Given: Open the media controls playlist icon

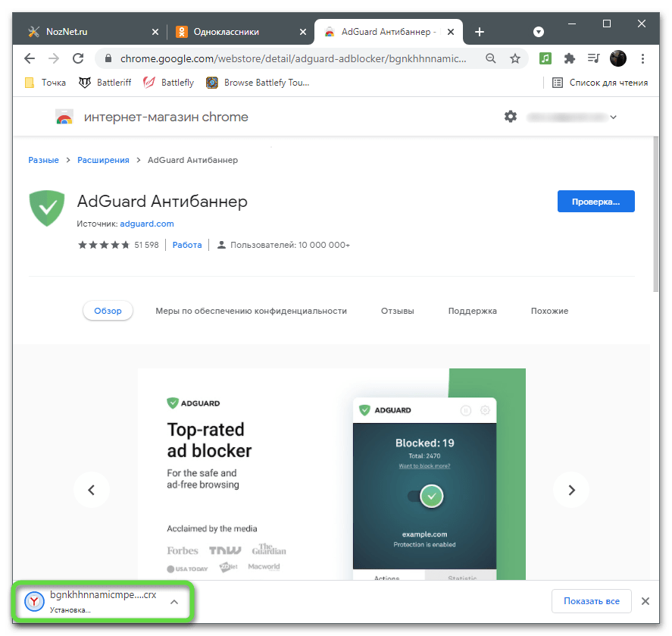Looking at the screenshot, I should click(593, 58).
